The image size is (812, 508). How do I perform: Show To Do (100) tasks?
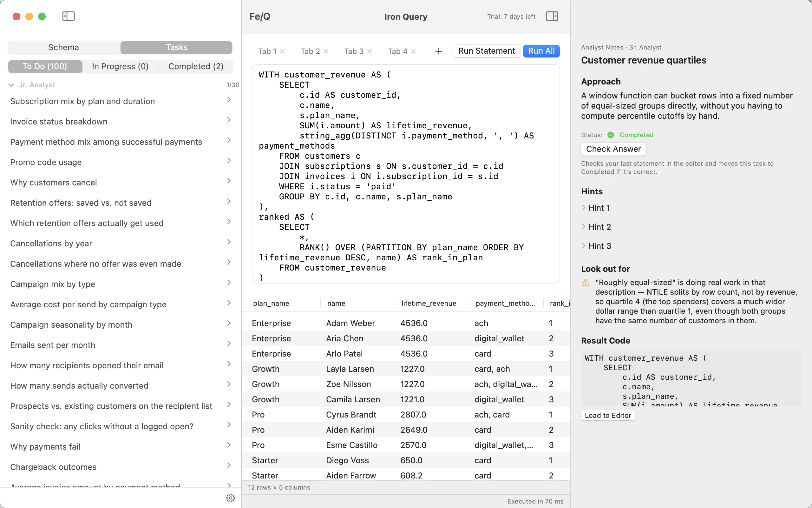coord(45,67)
